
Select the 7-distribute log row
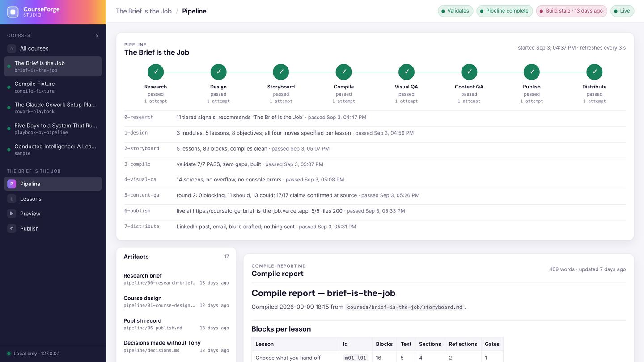point(375,227)
